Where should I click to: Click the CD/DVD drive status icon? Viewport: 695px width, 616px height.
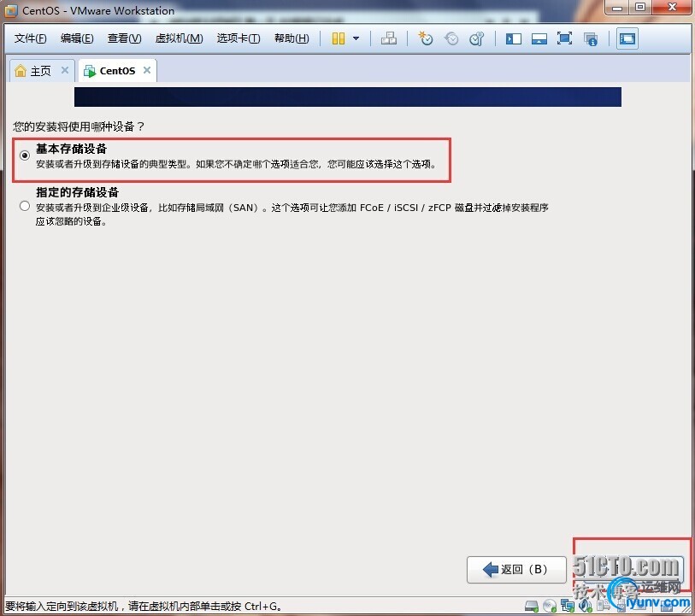click(x=550, y=606)
